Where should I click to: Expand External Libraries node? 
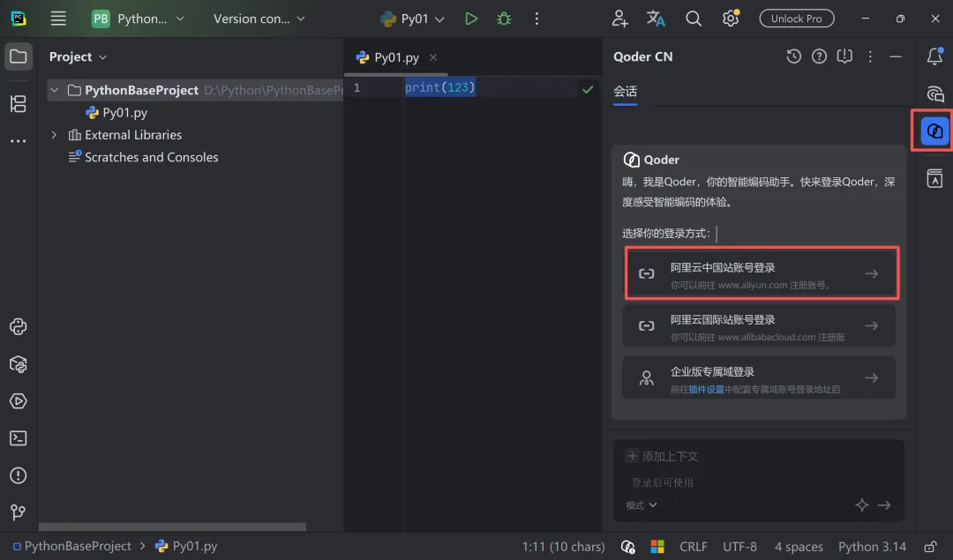[54, 135]
